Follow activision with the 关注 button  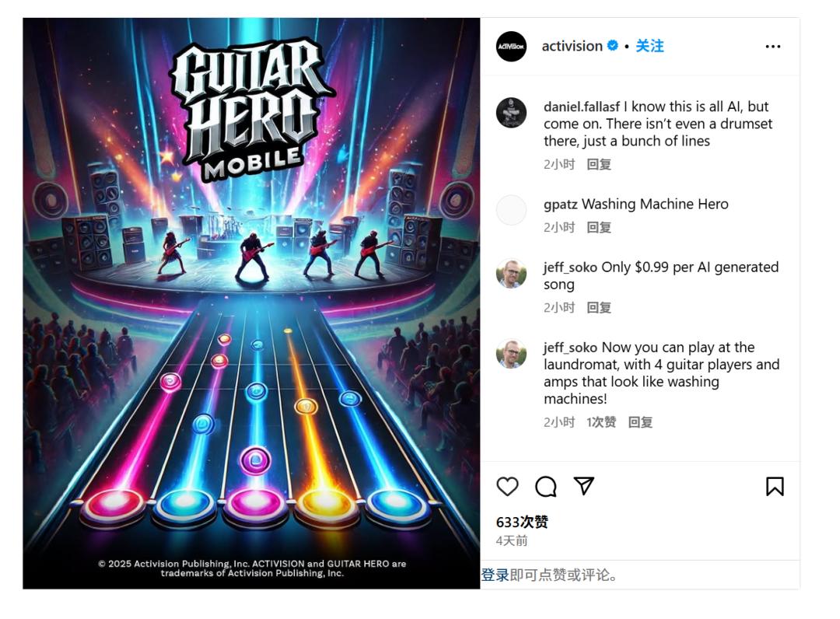pyautogui.click(x=649, y=46)
